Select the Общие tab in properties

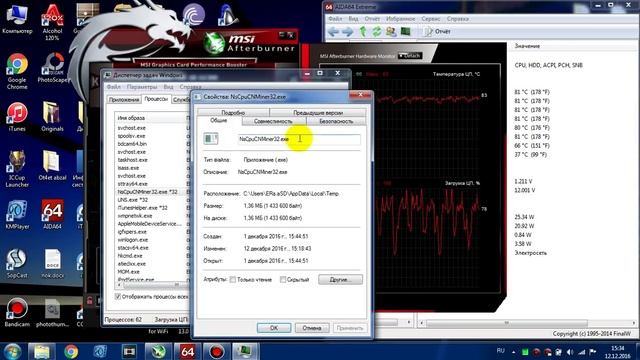tap(219, 120)
